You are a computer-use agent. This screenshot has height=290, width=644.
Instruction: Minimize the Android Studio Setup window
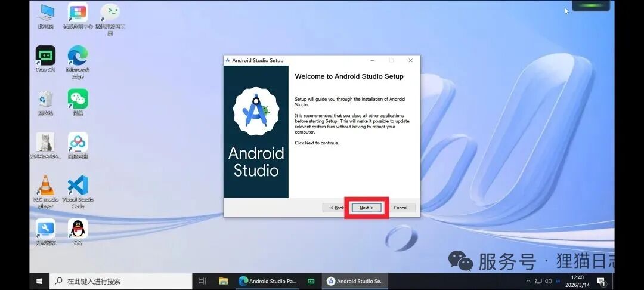[x=372, y=60]
